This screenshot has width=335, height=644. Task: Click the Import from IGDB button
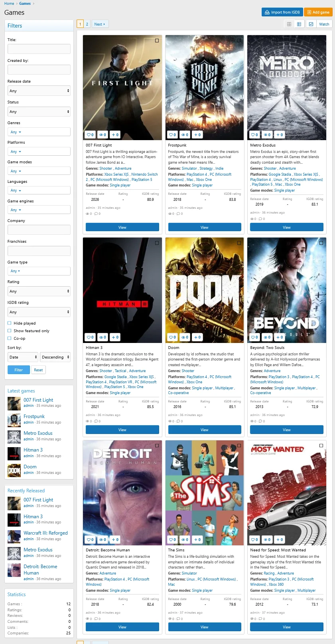[282, 12]
